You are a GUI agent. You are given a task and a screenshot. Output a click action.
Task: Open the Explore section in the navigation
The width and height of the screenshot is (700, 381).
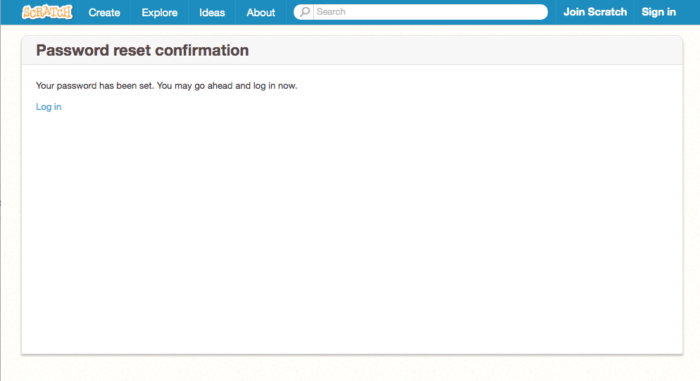tap(159, 13)
